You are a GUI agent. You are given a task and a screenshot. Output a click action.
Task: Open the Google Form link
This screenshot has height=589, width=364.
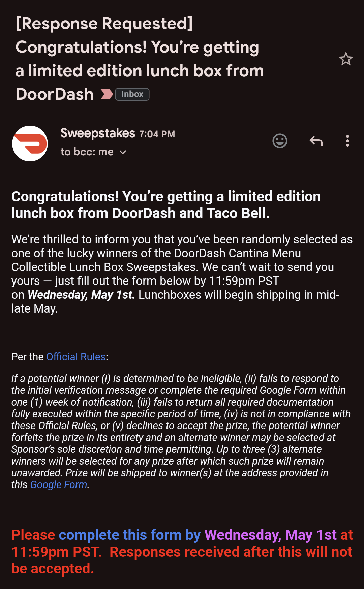(x=59, y=484)
